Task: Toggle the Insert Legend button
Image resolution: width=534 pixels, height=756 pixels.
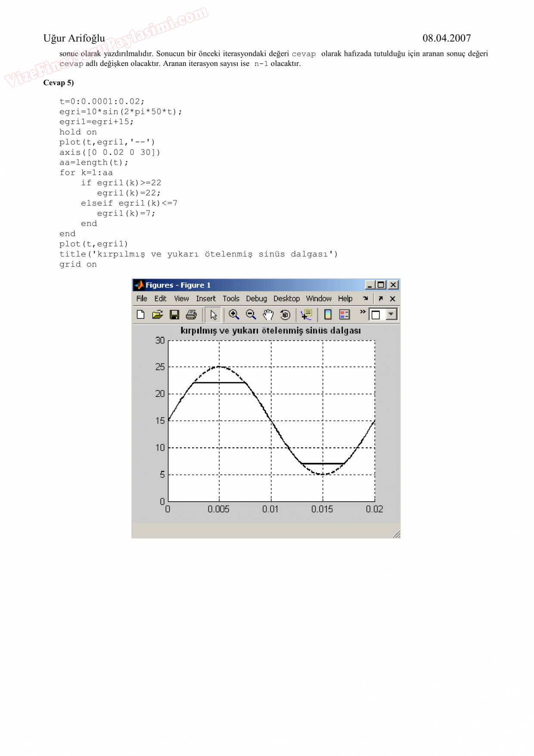Action: (x=345, y=315)
